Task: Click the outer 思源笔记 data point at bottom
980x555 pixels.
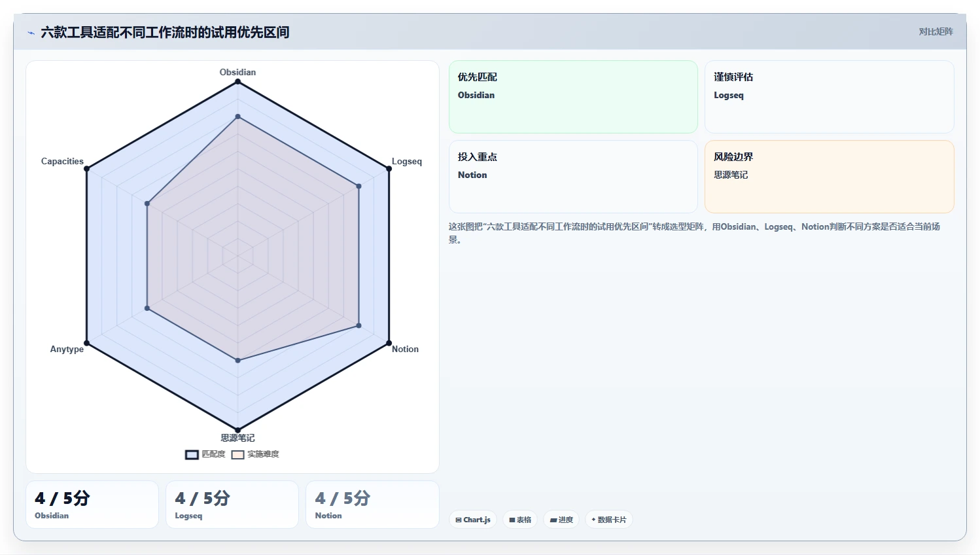Action: (x=237, y=430)
